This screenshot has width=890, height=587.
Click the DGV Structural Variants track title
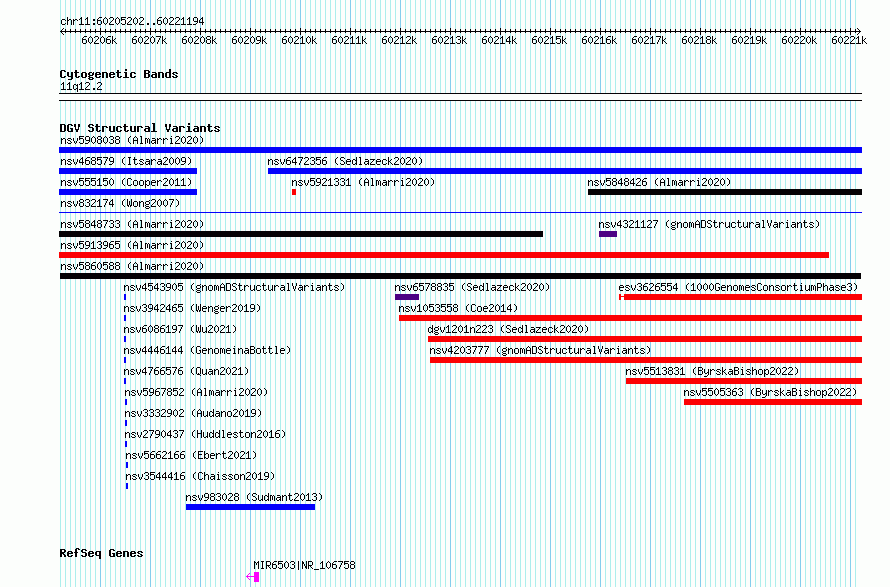point(140,128)
